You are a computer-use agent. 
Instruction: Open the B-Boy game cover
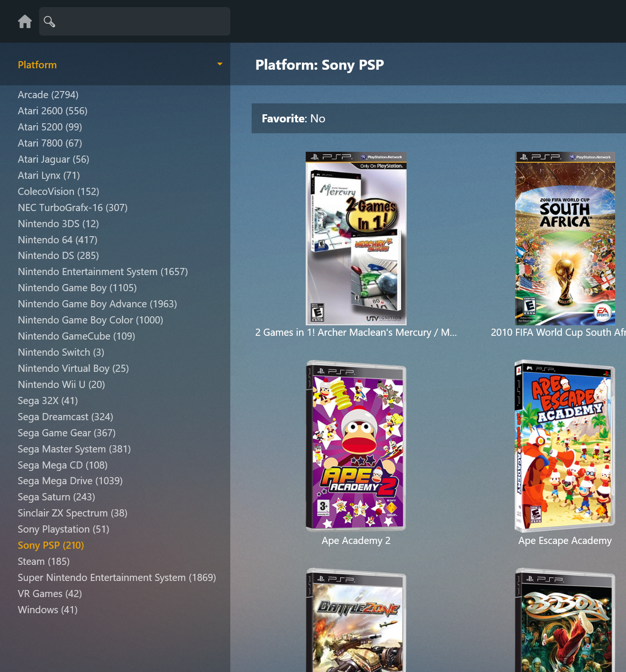565,620
